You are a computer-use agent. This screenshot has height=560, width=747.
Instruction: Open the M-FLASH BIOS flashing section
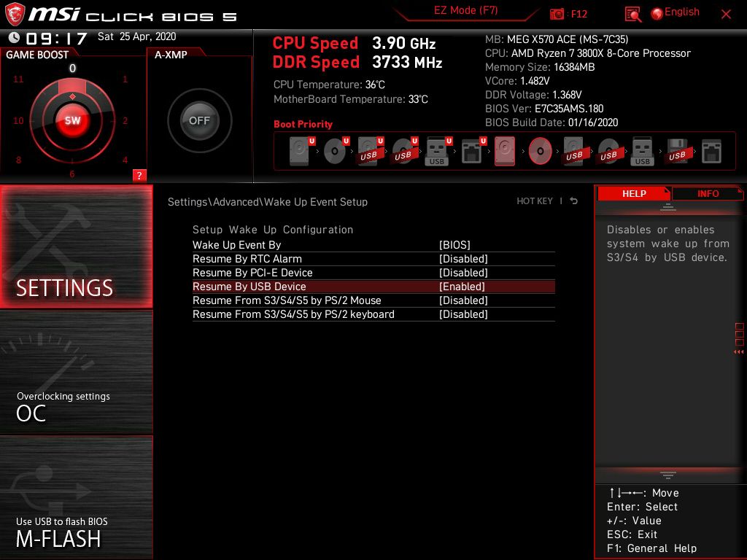tap(76, 497)
